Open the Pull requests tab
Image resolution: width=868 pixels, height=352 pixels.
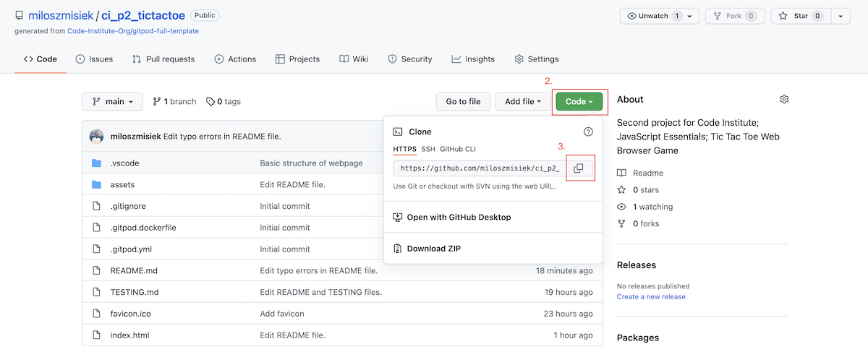point(163,59)
